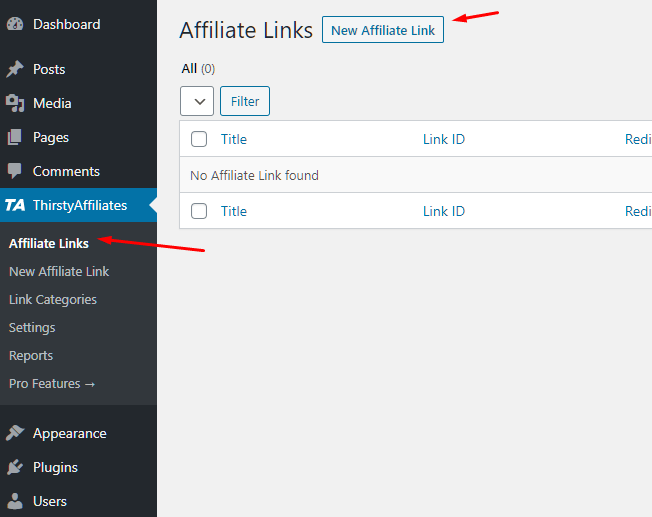
Task: Tick the select-all checkbox in table header
Action: [x=199, y=139]
